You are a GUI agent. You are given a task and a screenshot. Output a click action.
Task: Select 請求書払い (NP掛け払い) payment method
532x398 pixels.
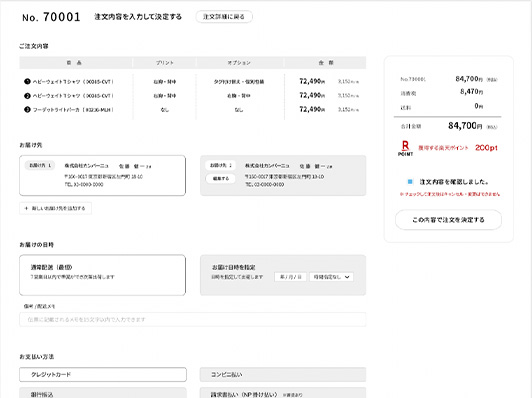[x=283, y=393]
